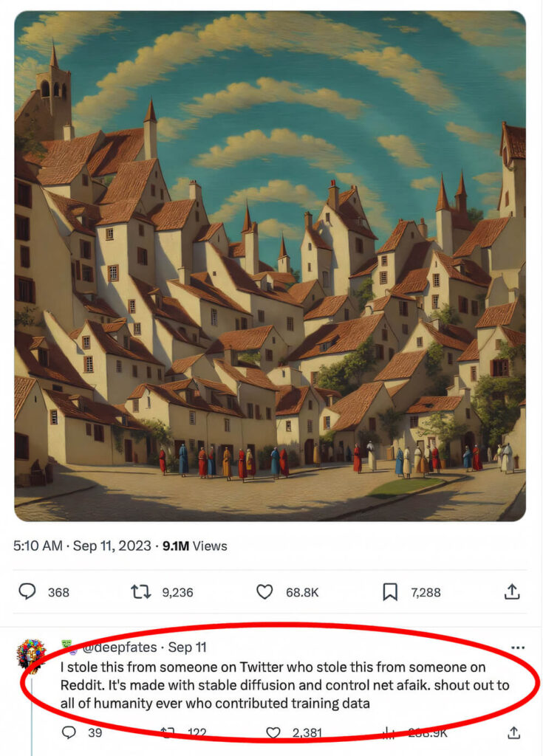Retweet the main post with 9,236 reposts
The height and width of the screenshot is (756, 543).
pos(140,591)
